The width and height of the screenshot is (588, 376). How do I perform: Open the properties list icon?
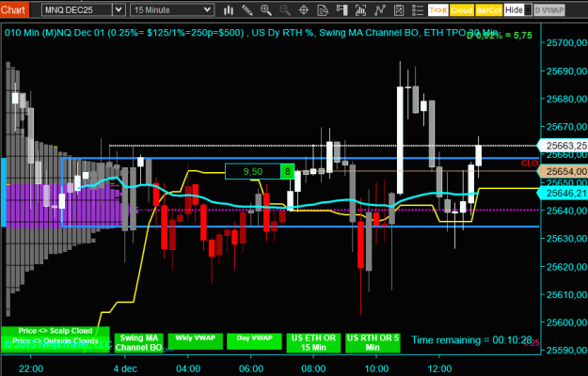pyautogui.click(x=418, y=10)
